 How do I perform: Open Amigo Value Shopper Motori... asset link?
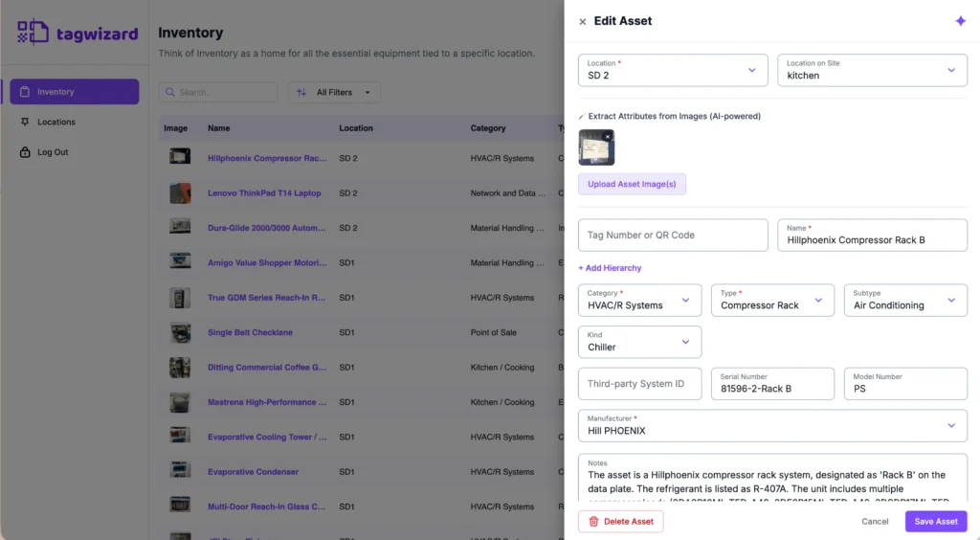(267, 263)
